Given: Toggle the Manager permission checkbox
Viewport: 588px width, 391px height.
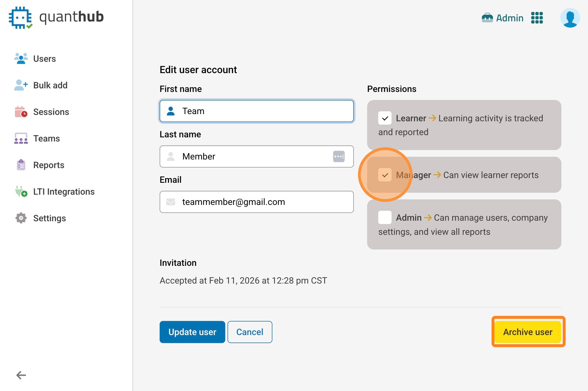Looking at the screenshot, I should 385,175.
